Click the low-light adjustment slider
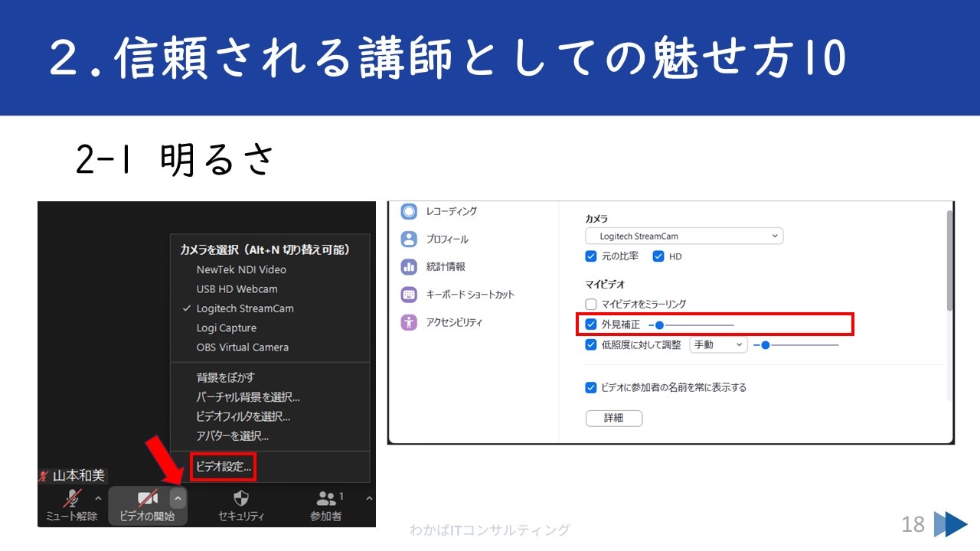 coord(796,345)
